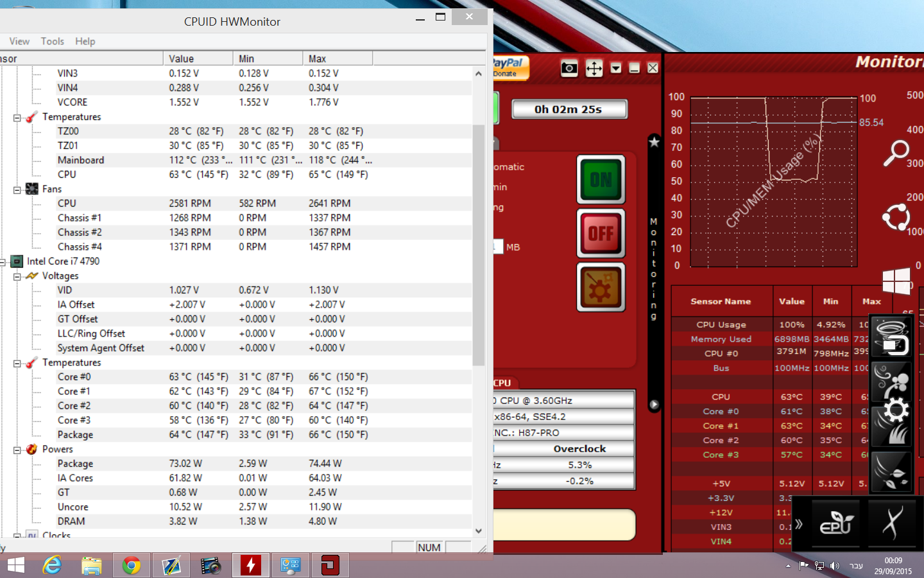Click the volume speaker tray icon
The width and height of the screenshot is (924, 578).
click(834, 566)
